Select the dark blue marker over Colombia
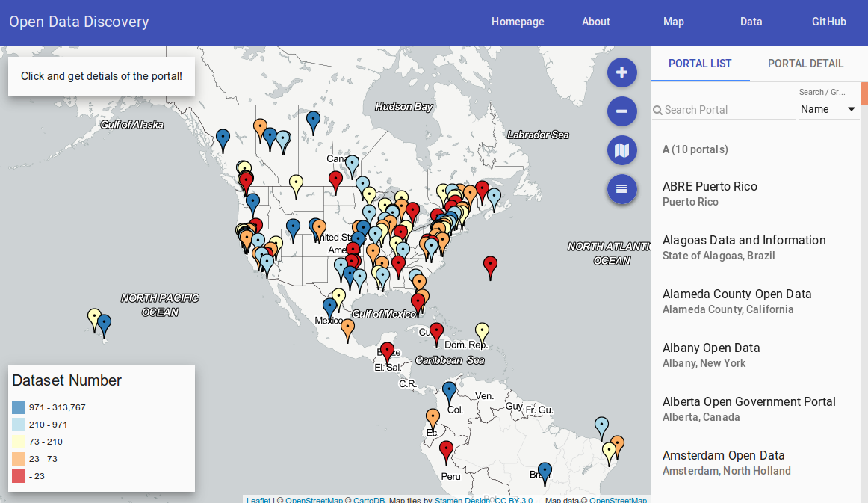The image size is (868, 503). 449,390
